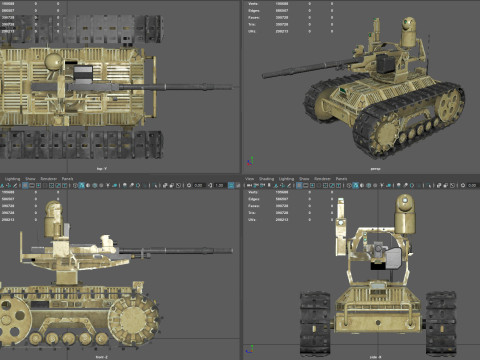Toggle Use Default Material in side view
Image resolution: width=480 pixels, height=360 pixels.
tap(362, 185)
